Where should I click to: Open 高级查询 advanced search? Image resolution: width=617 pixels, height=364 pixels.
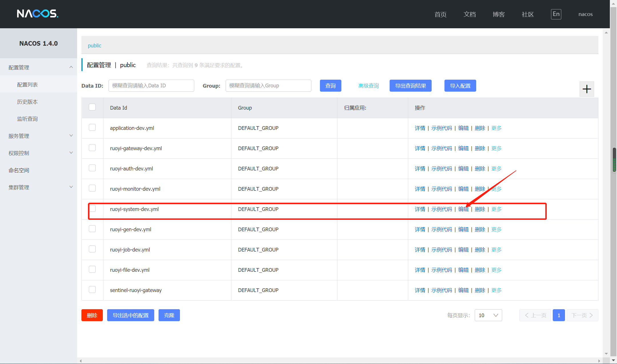tap(368, 85)
